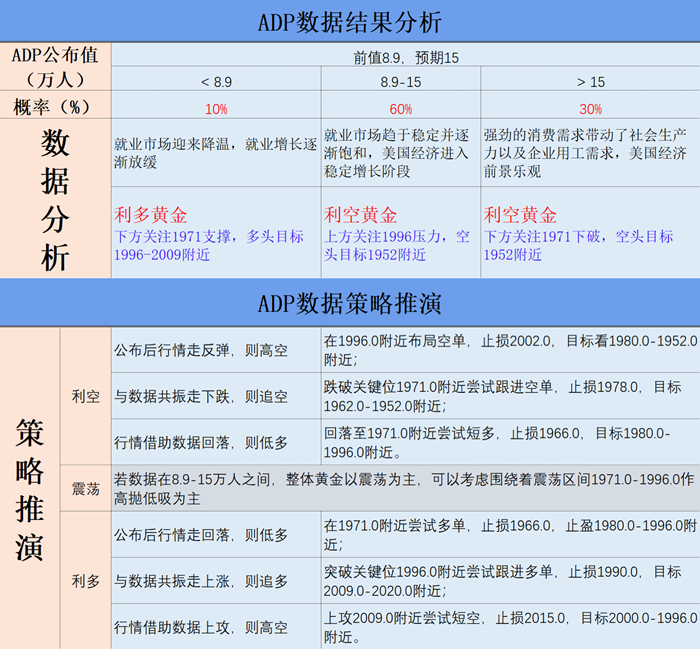Viewport: 700px width, 649px height.
Task: Select the red '利多黄金' heading
Action: (151, 215)
